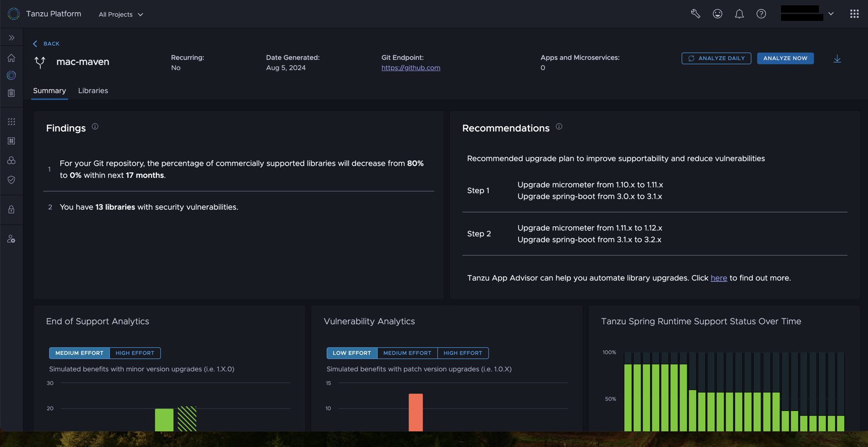This screenshot has width=868, height=447.
Task: Select the circle icon in the sidebar
Action: point(11,75)
